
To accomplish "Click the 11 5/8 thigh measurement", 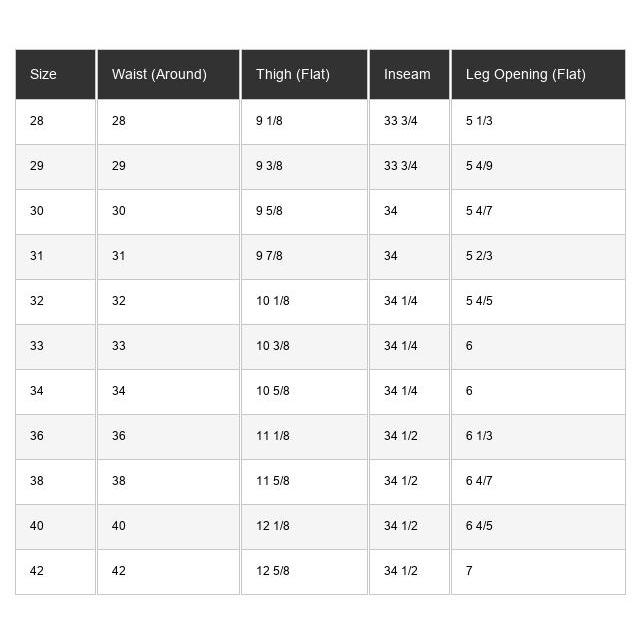I will [273, 481].
